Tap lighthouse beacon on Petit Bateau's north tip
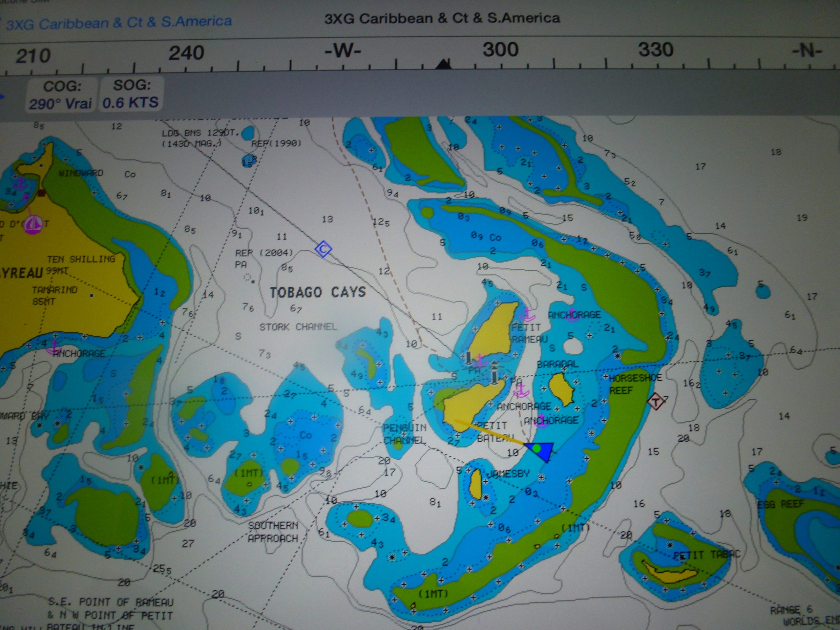 494,373
